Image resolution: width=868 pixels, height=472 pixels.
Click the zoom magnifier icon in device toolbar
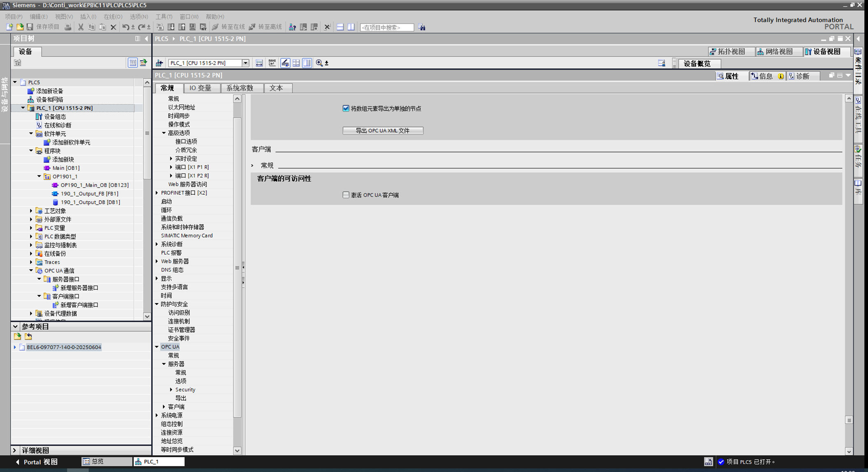(319, 63)
